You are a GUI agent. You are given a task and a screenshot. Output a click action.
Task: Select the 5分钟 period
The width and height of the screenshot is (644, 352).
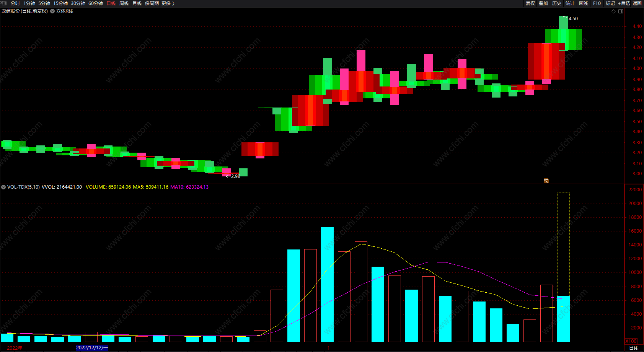[44, 3]
